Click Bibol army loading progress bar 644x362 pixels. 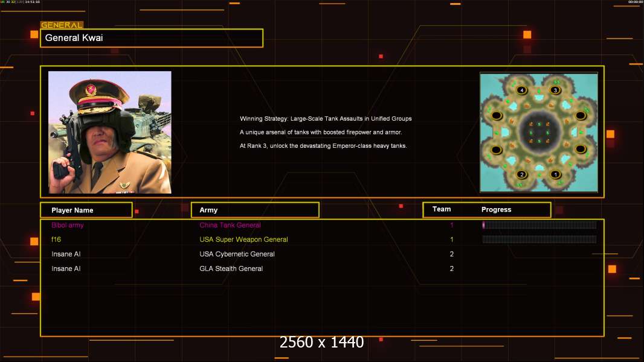pyautogui.click(x=539, y=224)
